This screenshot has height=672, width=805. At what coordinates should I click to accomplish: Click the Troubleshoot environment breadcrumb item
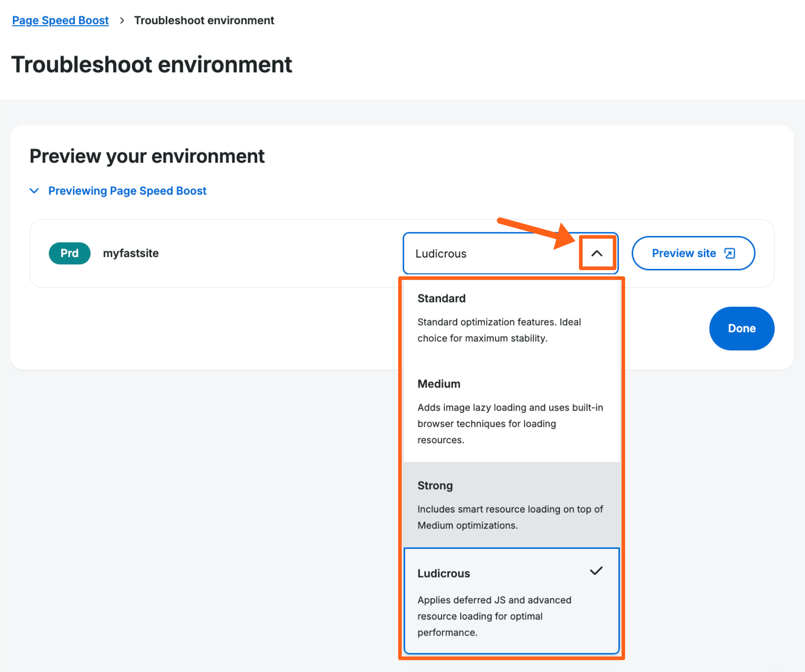click(x=204, y=20)
